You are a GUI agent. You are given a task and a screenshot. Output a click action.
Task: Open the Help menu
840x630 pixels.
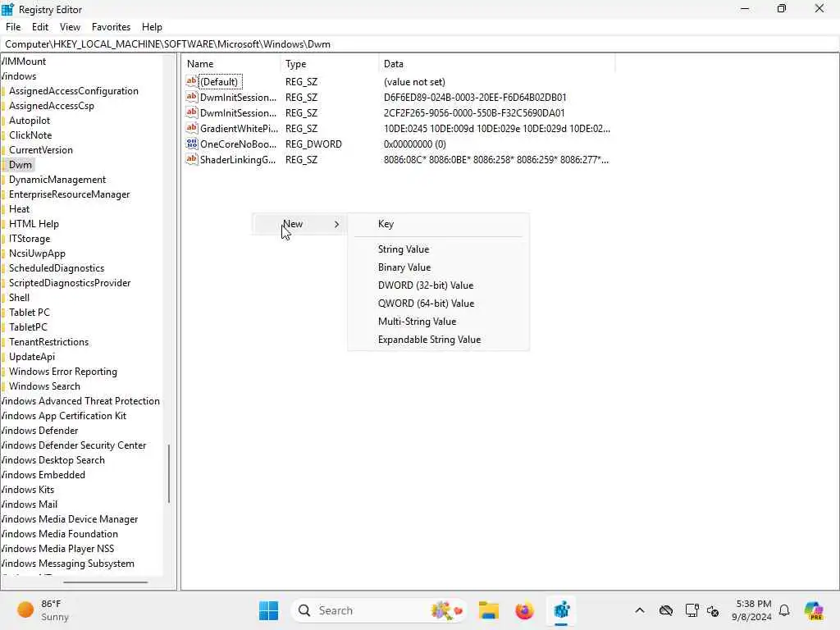pyautogui.click(x=152, y=27)
